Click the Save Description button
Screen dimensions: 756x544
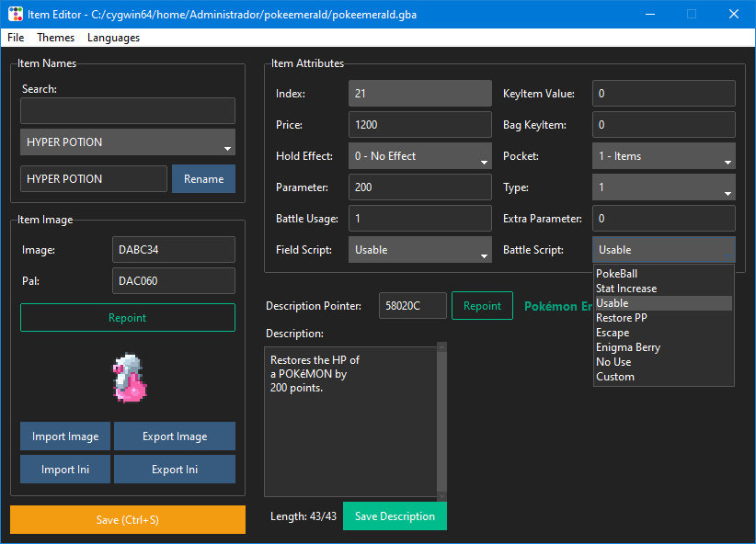pyautogui.click(x=395, y=516)
